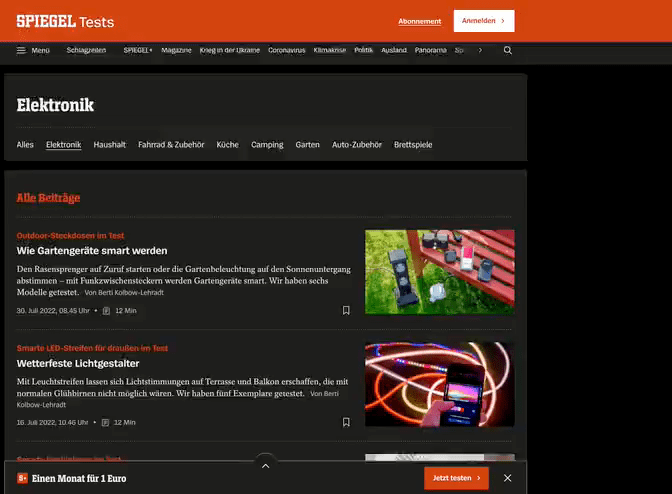Open the search magnifier icon
The image size is (672, 494).
coord(507,50)
